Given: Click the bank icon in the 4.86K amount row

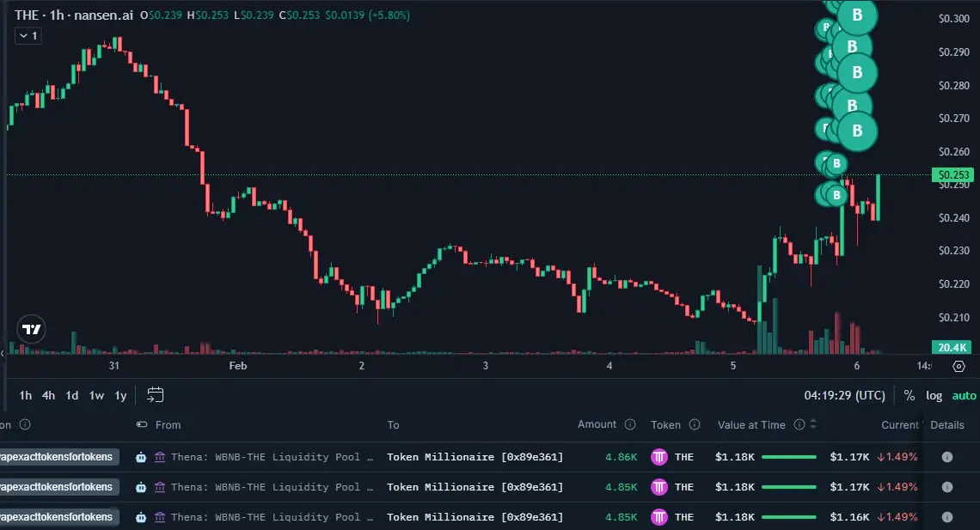Looking at the screenshot, I should pos(160,457).
